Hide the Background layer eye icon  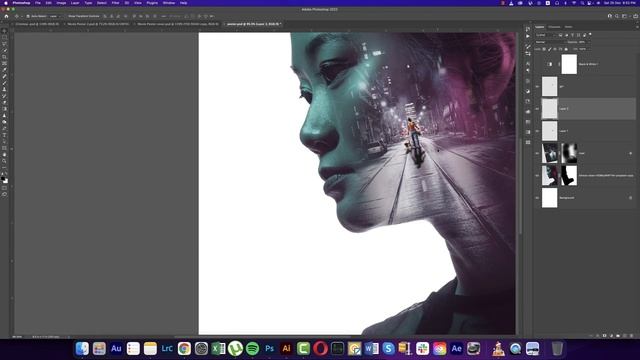pos(537,198)
